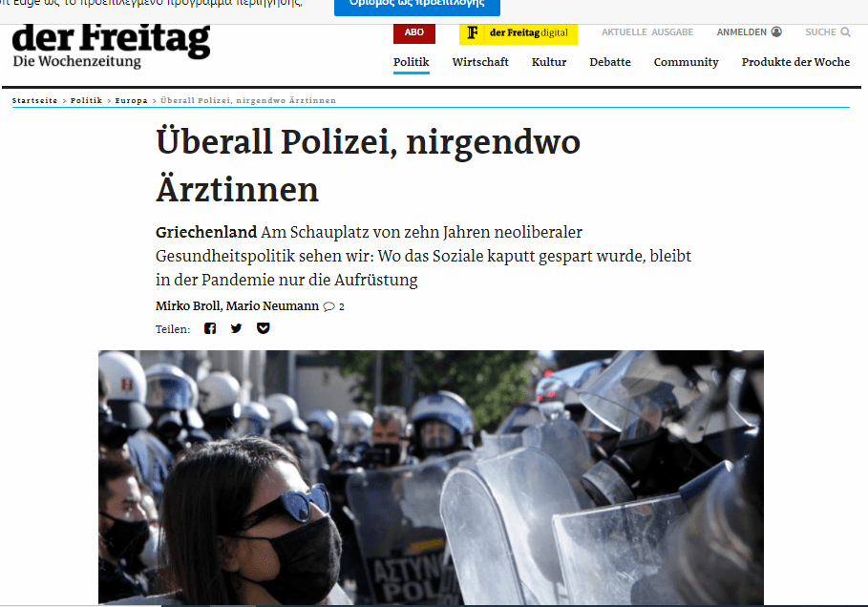Click the F logo in digital banner
Screen dimensions: 868x607
click(473, 32)
